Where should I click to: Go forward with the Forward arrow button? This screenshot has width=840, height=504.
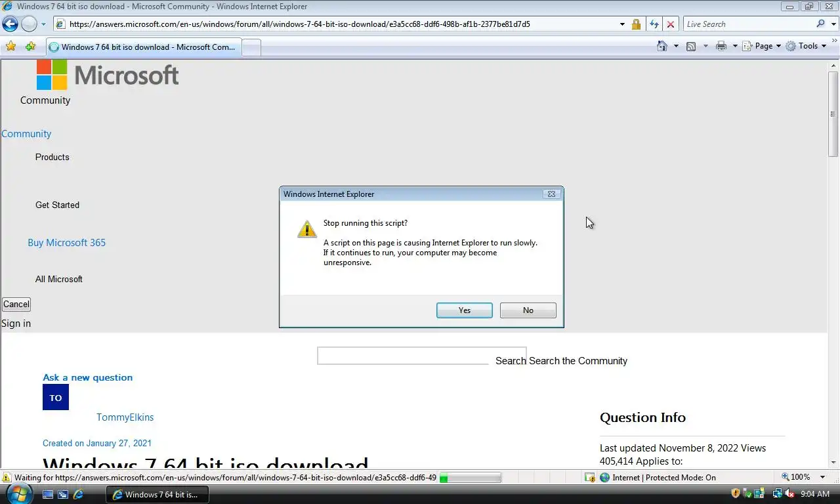[x=29, y=24]
